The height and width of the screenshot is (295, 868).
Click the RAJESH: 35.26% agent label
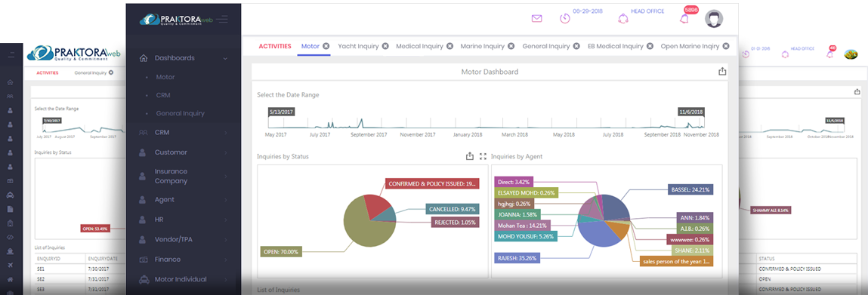[x=517, y=257]
